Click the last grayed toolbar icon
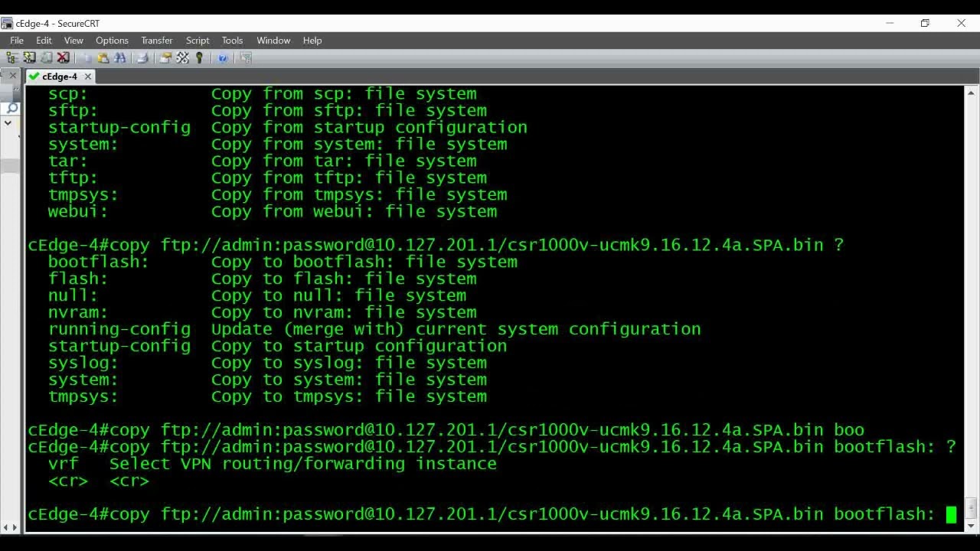The height and width of the screenshot is (551, 980). click(x=246, y=57)
